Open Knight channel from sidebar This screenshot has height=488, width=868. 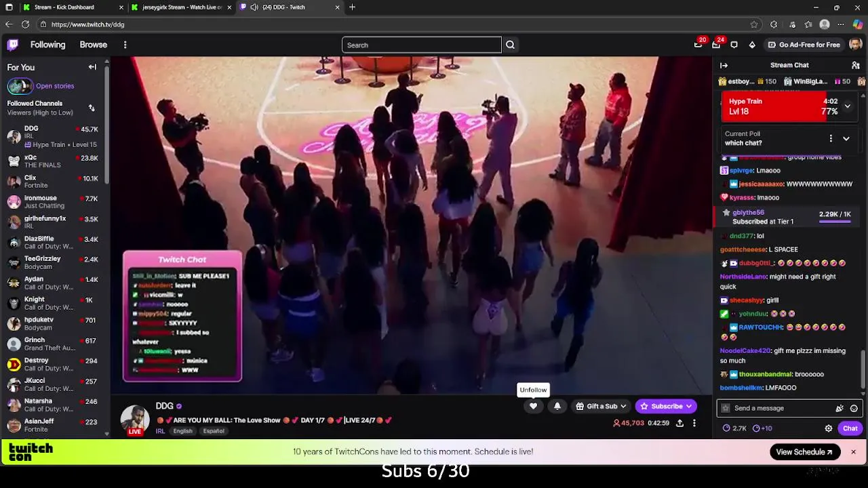[54, 303]
